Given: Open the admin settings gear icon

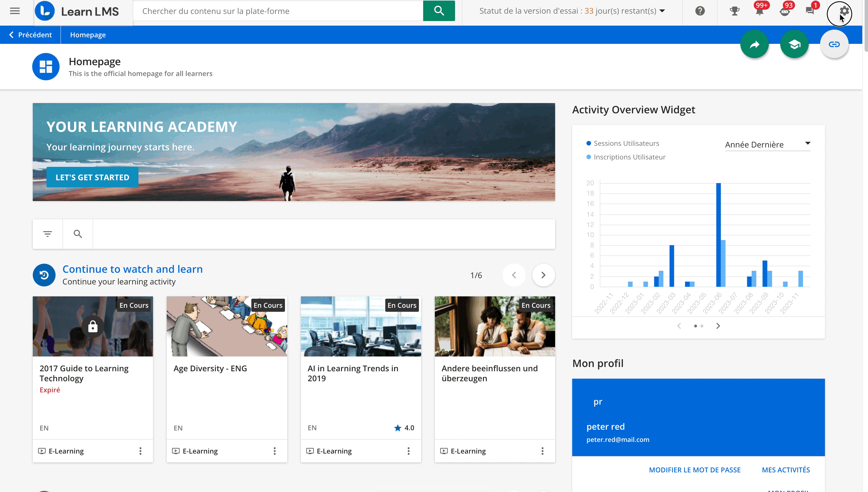Looking at the screenshot, I should (844, 11).
